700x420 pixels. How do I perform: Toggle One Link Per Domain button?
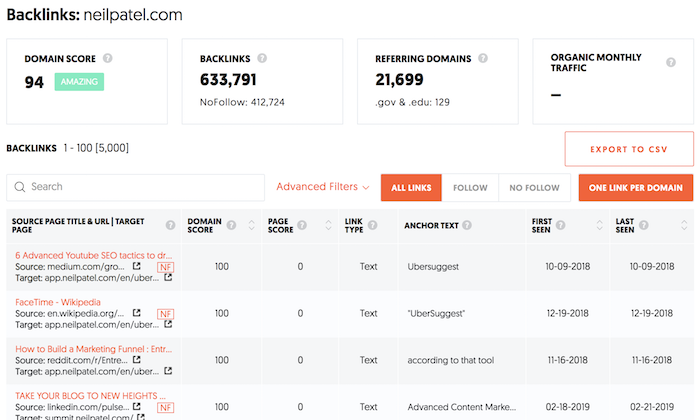[636, 187]
